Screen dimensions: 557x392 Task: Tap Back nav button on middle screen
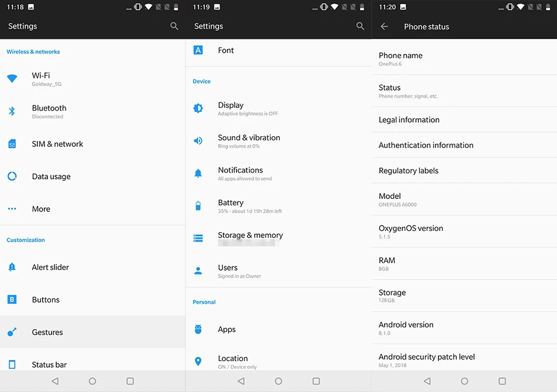[x=241, y=381]
